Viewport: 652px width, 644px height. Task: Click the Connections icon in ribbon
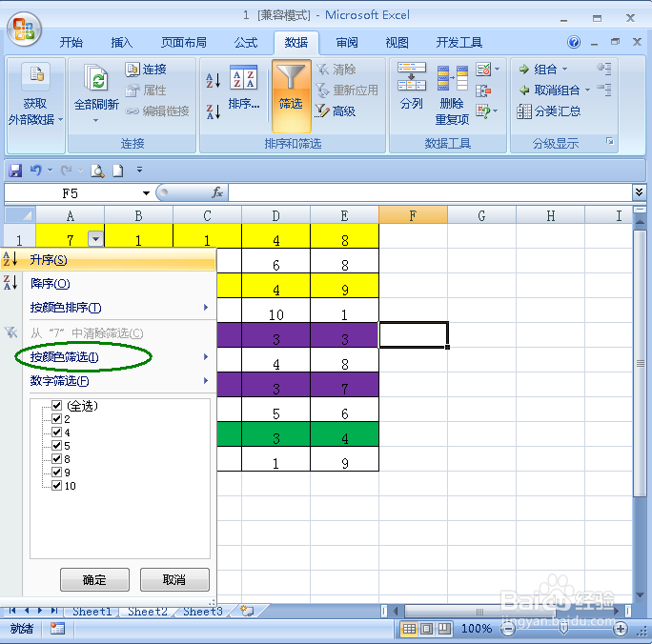click(132, 70)
